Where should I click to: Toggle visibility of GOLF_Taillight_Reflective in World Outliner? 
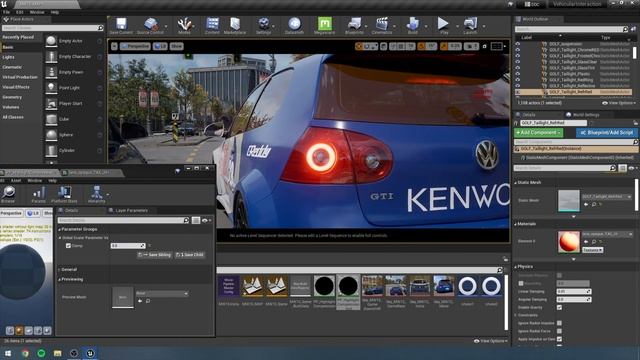click(x=518, y=86)
